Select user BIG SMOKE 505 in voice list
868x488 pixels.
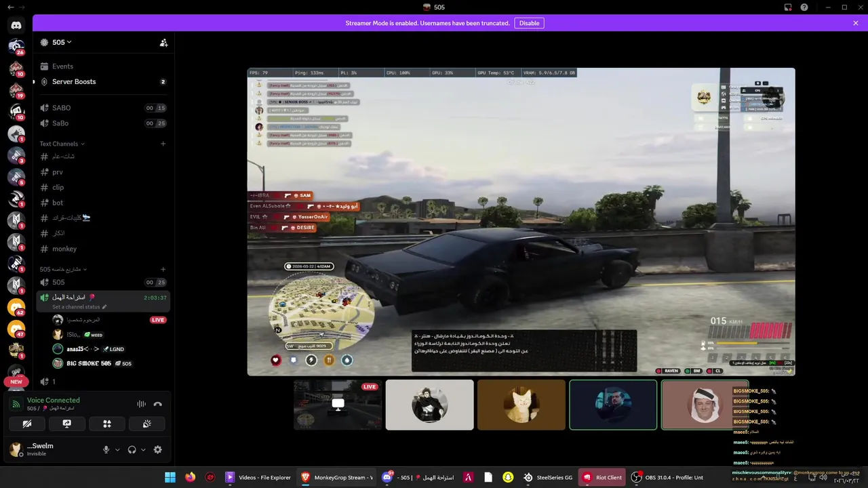[110, 363]
